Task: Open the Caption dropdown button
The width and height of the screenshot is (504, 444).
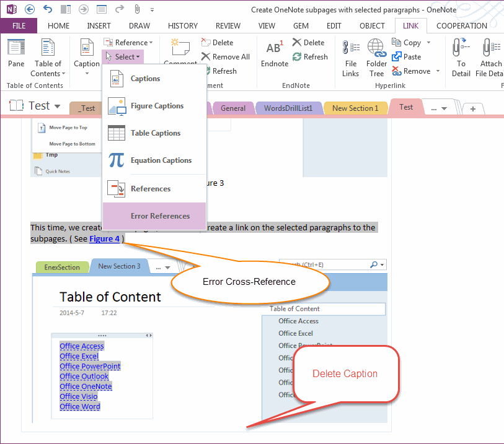Action: (86, 57)
